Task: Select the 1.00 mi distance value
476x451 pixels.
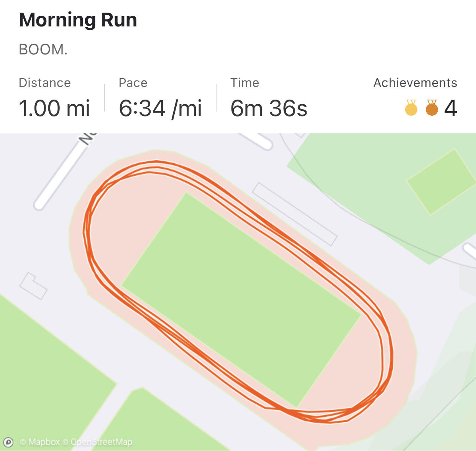Action: 54,108
